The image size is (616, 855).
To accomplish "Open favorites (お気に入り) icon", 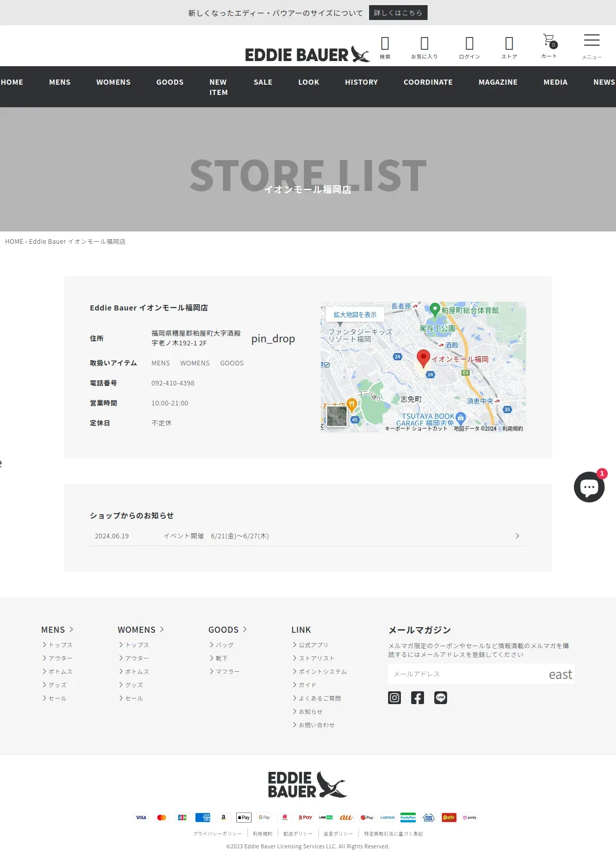I will click(424, 48).
